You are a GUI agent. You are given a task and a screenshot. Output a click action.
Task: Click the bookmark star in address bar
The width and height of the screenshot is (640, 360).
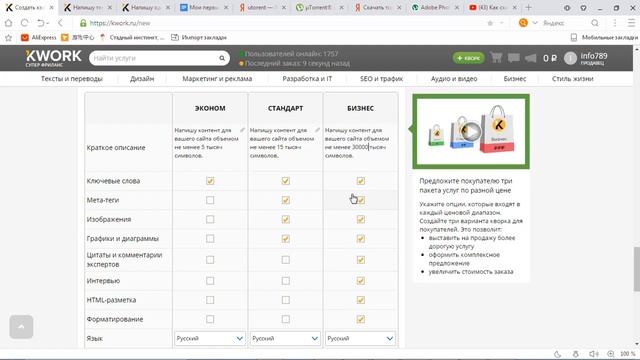point(490,23)
